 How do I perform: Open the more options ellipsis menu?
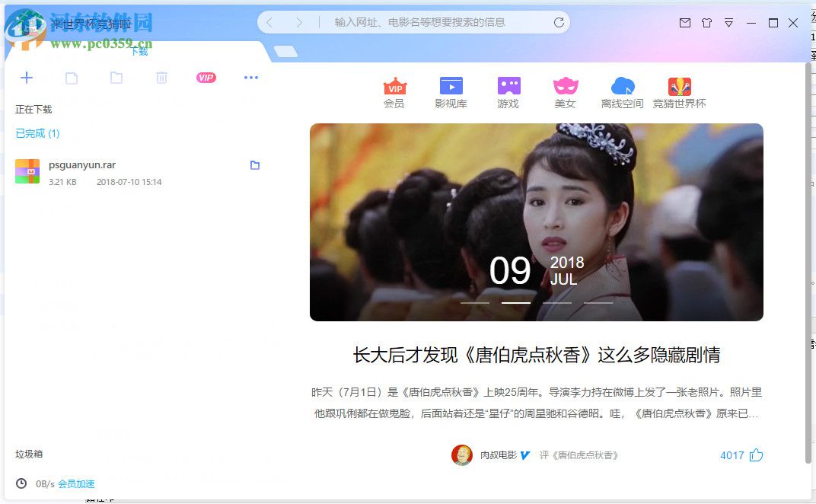point(251,77)
